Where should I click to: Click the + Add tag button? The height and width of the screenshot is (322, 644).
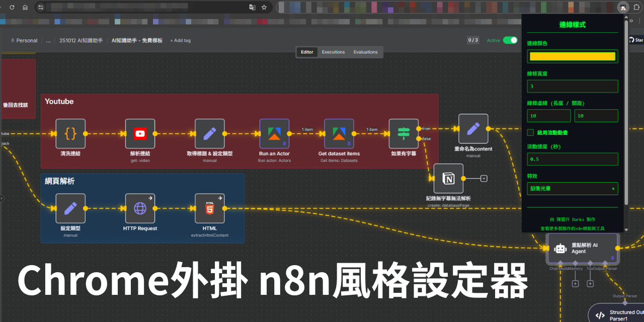tap(180, 41)
